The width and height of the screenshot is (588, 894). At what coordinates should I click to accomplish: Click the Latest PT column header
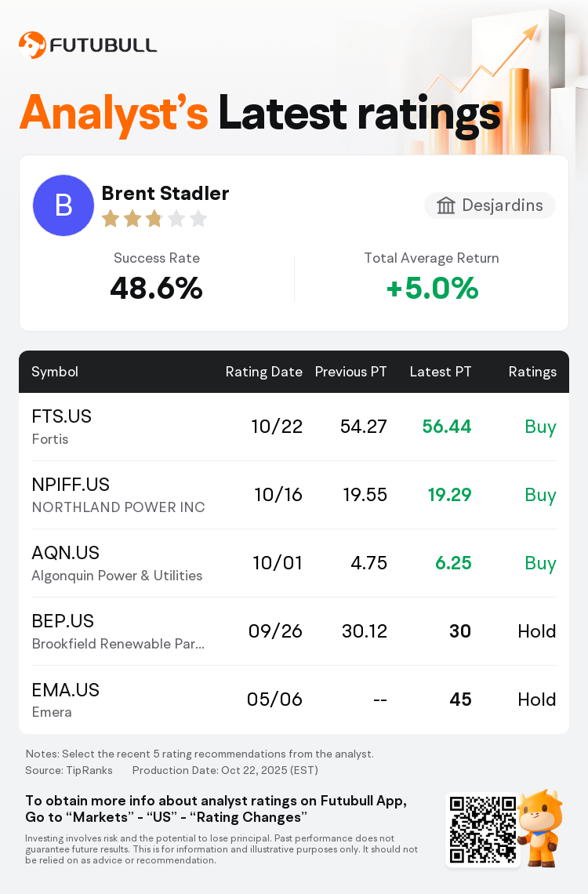441,372
